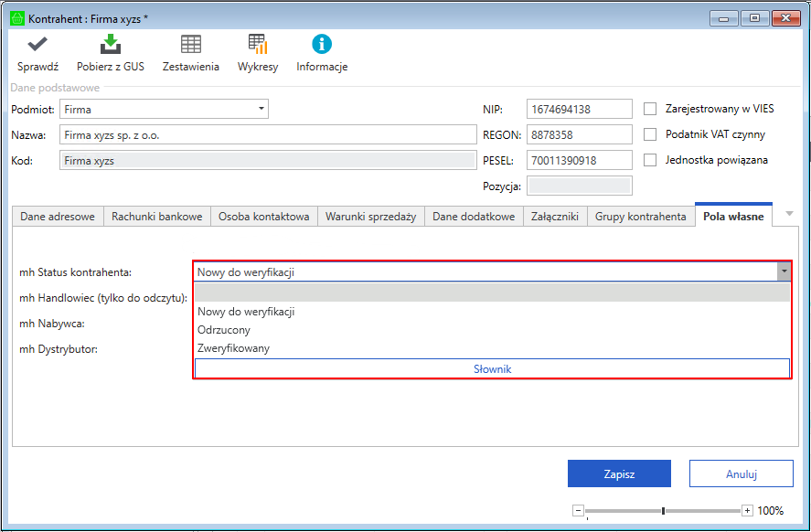This screenshot has height=532, width=811.
Task: Choose Zweryfikowany from status list
Action: [233, 348]
